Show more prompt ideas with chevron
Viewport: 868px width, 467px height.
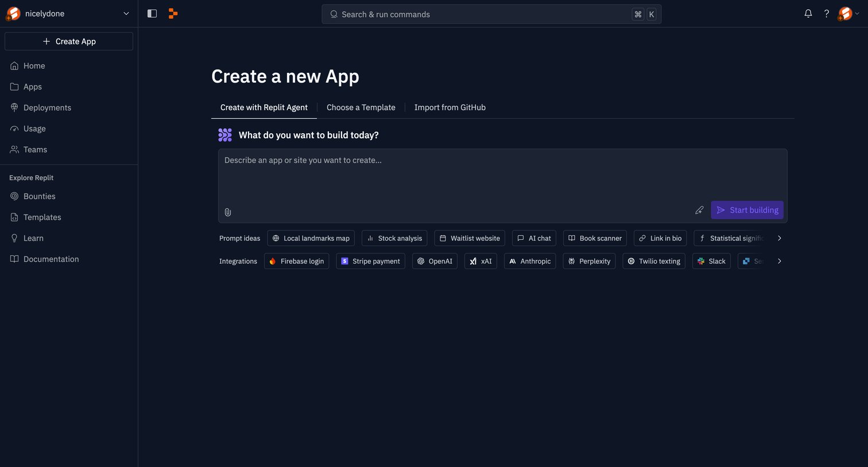point(779,238)
